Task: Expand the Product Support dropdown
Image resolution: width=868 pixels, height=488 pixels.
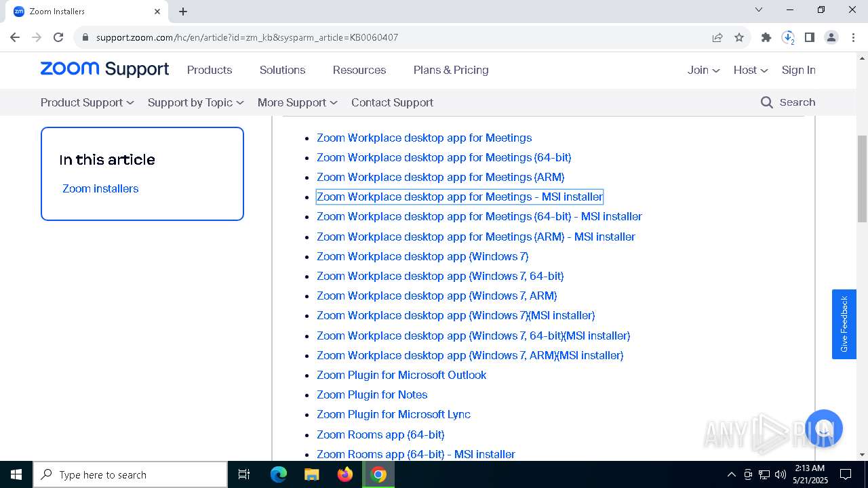Action: (x=87, y=102)
